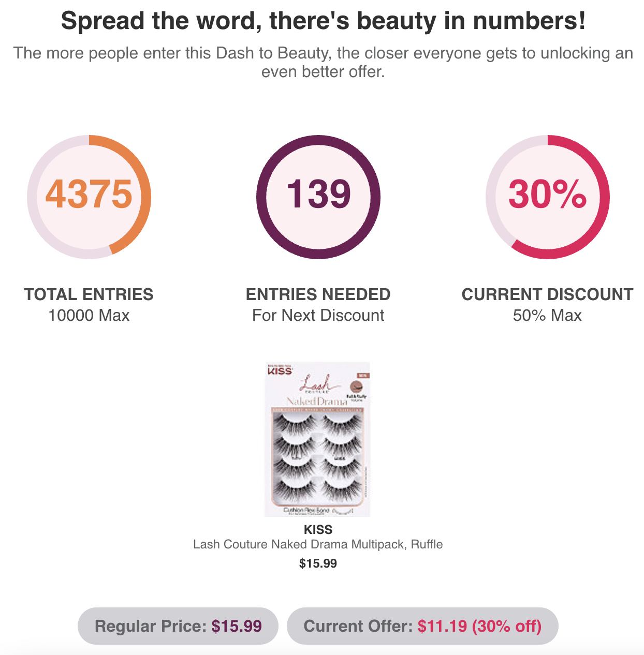Click the Spread the word heading
This screenshot has height=655, width=644.
323,21
